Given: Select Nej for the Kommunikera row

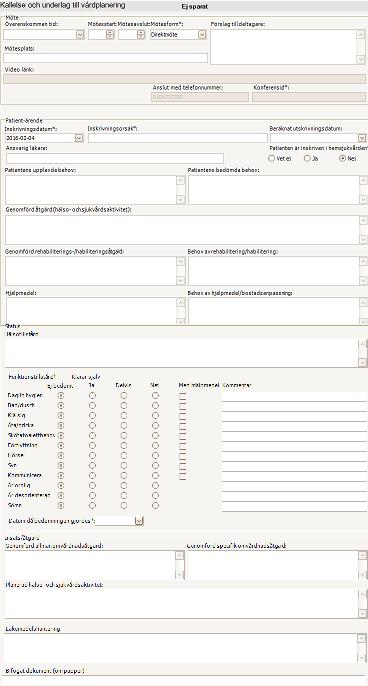Looking at the screenshot, I should coord(155,475).
